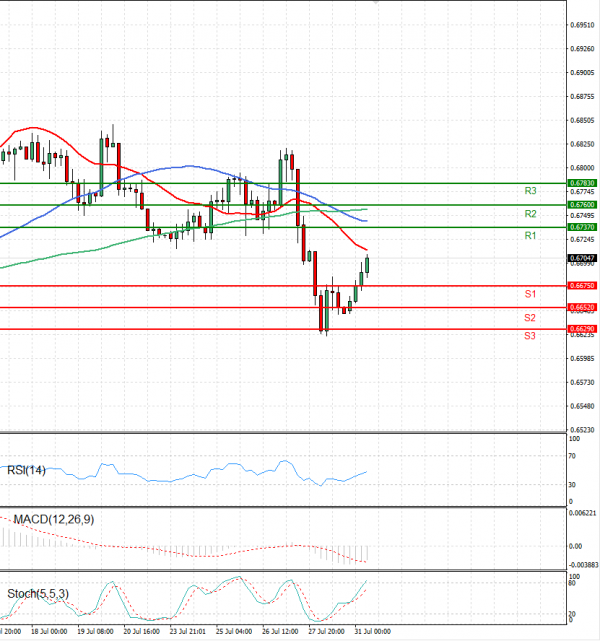Screen dimensions: 600x641
Task: Click the 0.67745 price axis value
Action: 582,192
